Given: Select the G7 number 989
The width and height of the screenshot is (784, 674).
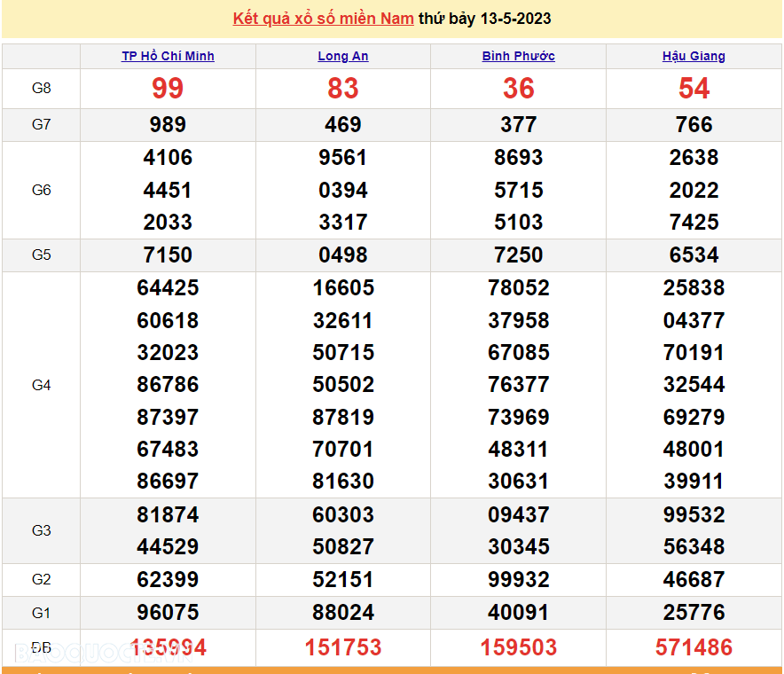Looking at the screenshot, I should [x=168, y=125].
